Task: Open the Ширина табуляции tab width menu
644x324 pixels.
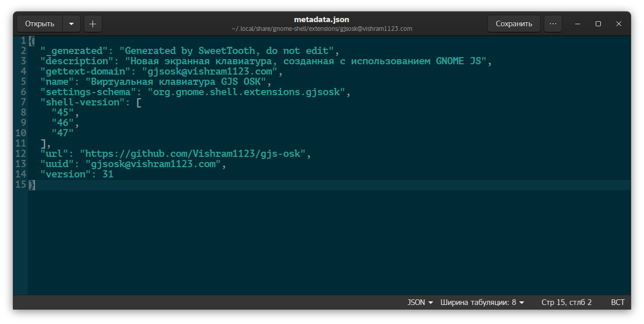Action: tap(482, 302)
